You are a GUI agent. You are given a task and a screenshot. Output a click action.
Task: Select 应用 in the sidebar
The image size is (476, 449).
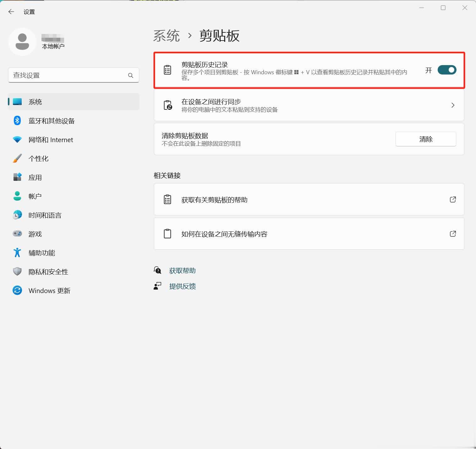pos(35,178)
